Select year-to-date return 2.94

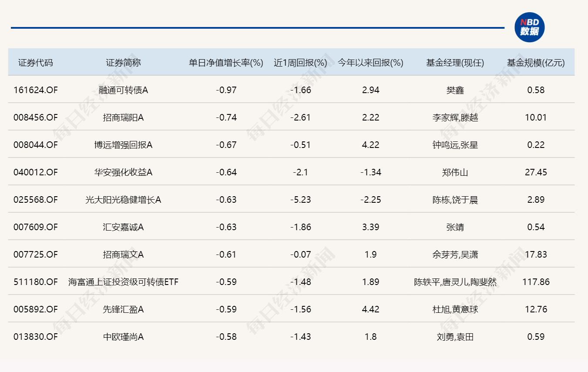(x=371, y=90)
